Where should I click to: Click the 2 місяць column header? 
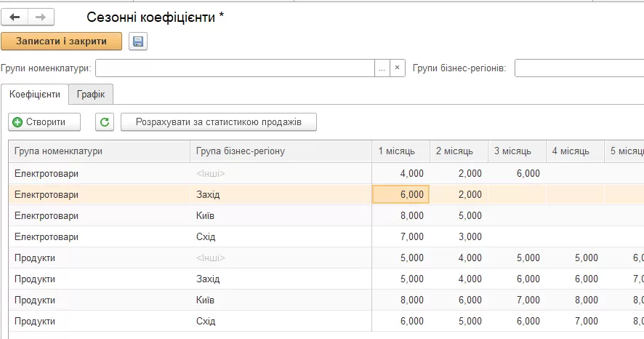coord(459,151)
